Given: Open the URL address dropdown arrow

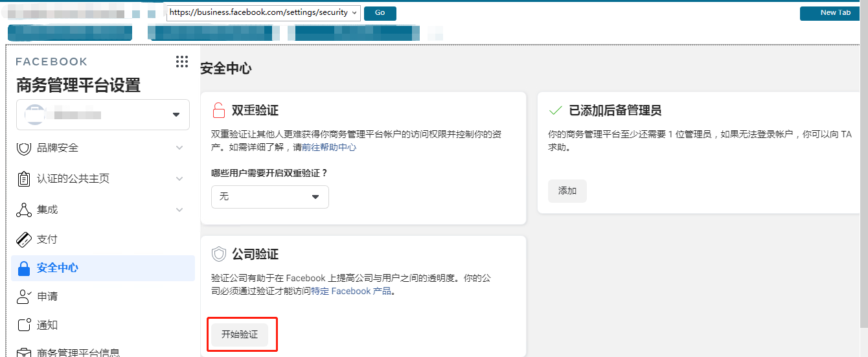Looking at the screenshot, I should click(x=354, y=12).
